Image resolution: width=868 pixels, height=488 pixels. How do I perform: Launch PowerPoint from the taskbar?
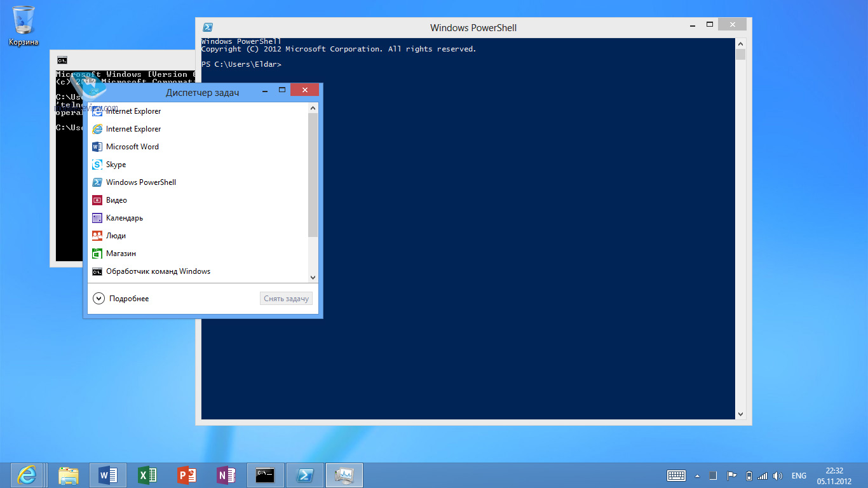tap(187, 475)
